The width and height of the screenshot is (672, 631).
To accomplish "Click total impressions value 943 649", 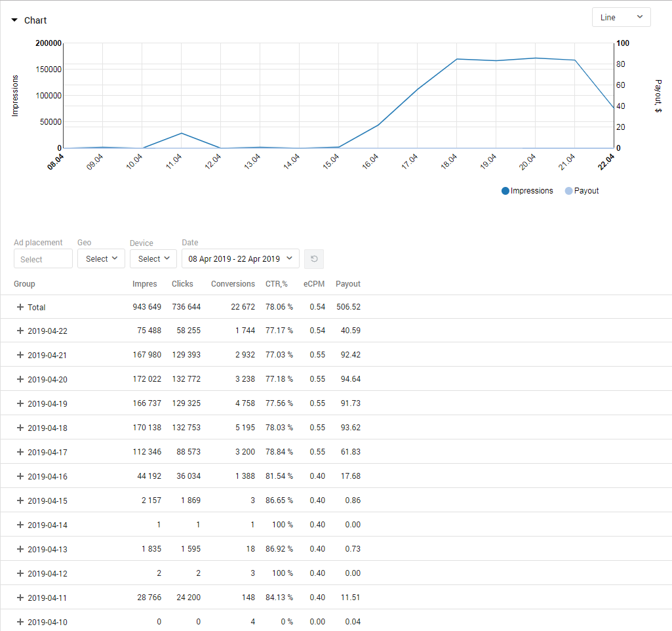I will click(x=147, y=307).
